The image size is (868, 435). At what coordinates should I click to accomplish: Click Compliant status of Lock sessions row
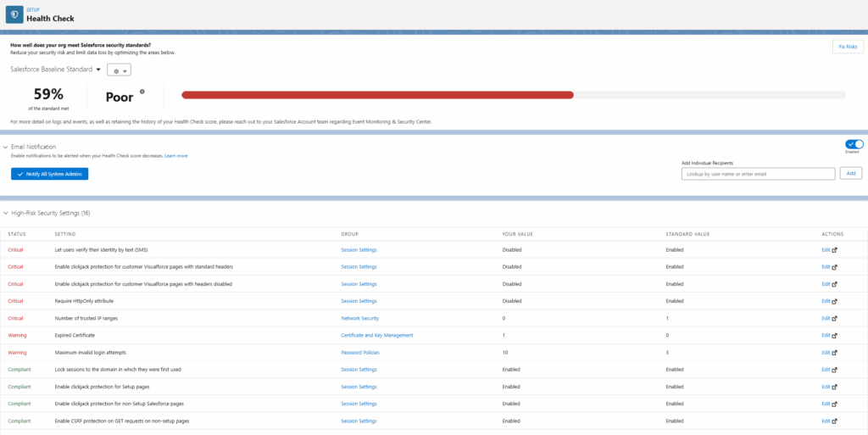[19, 369]
